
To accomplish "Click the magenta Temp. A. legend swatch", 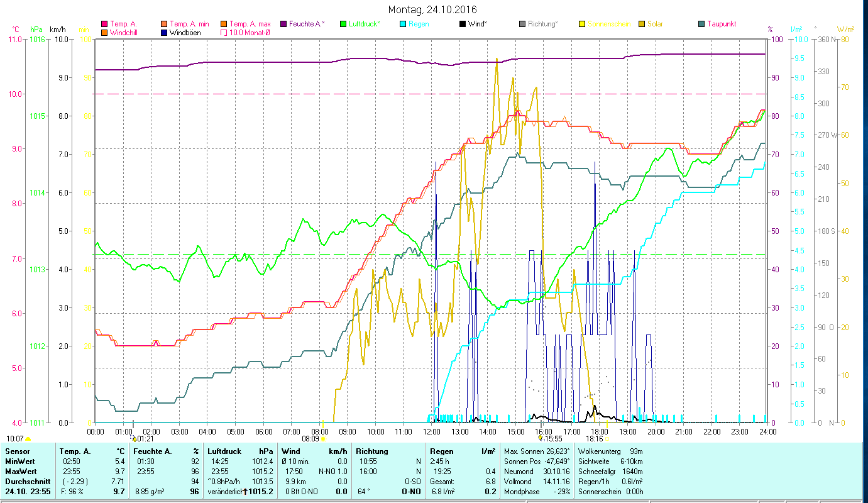I will pyautogui.click(x=104, y=24).
